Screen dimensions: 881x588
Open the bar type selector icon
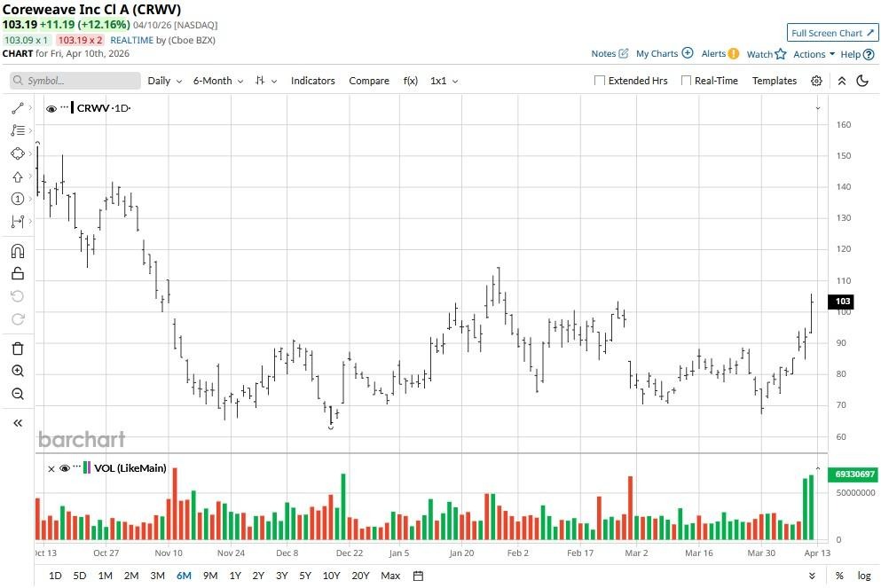[x=260, y=81]
